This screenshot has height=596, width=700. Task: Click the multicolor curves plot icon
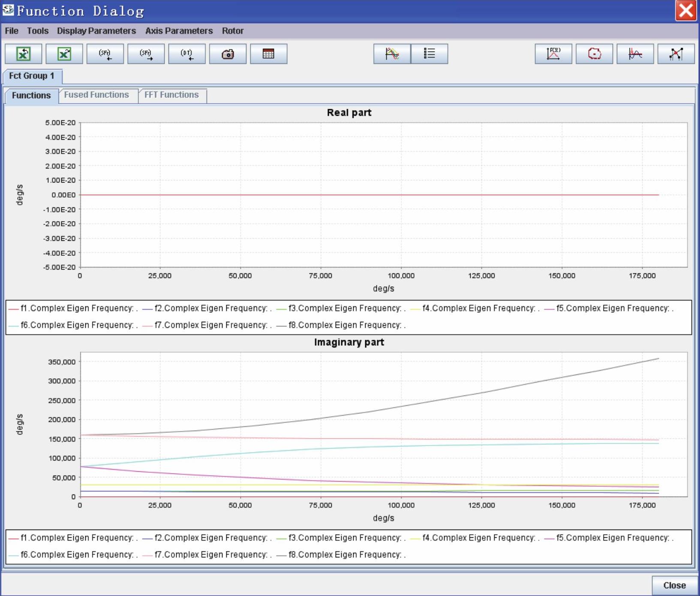coord(392,54)
